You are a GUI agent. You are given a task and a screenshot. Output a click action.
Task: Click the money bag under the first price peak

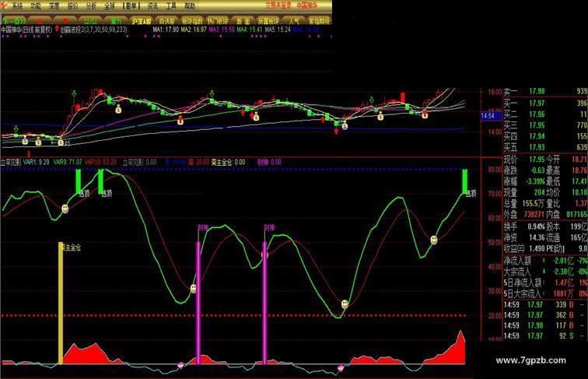(118, 110)
